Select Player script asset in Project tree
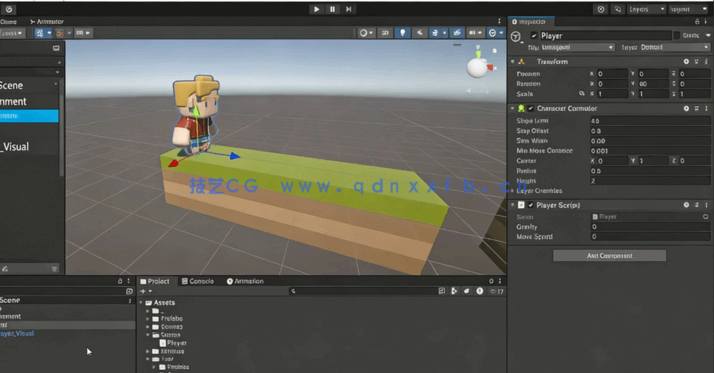This screenshot has height=373, width=714. pos(173,343)
